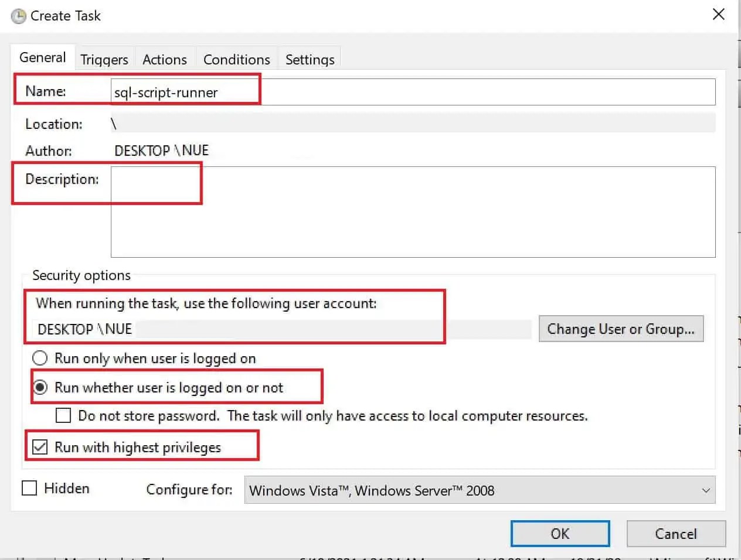Open the Actions tab
This screenshot has width=741, height=560.
tap(165, 59)
